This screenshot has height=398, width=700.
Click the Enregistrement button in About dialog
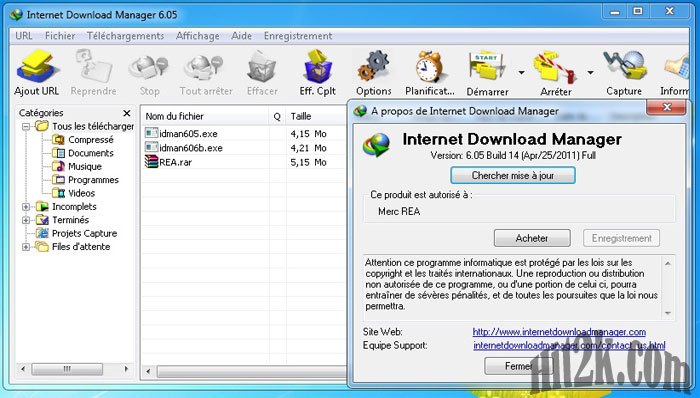[621, 238]
